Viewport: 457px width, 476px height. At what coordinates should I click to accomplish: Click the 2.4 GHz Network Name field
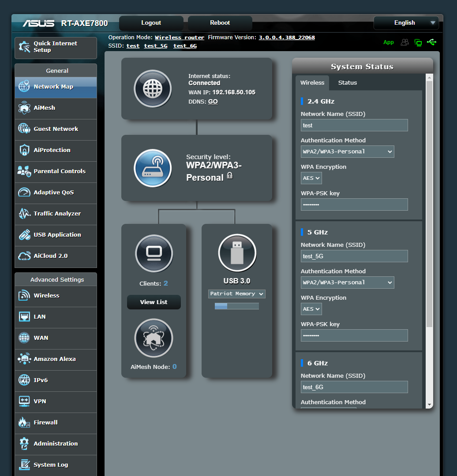tap(354, 125)
